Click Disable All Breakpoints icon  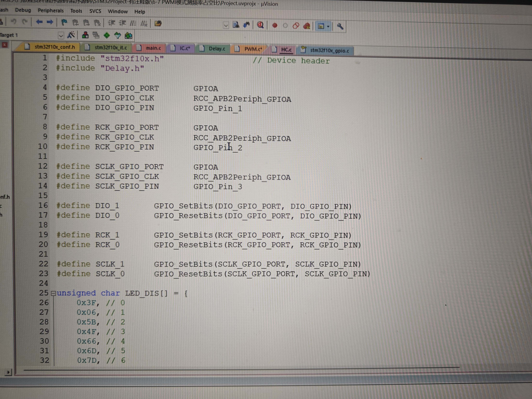(x=296, y=26)
